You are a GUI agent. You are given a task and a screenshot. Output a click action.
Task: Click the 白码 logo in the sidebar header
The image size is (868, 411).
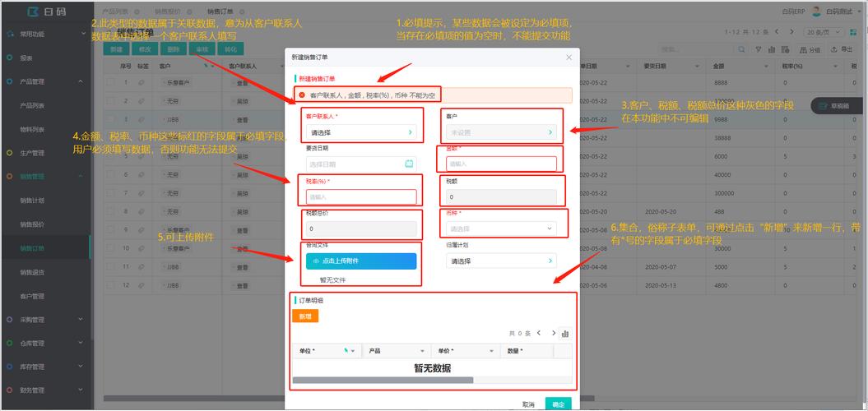(48, 11)
